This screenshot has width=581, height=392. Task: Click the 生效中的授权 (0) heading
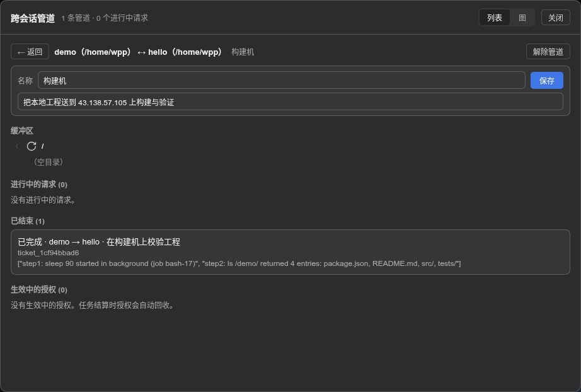coord(39,289)
